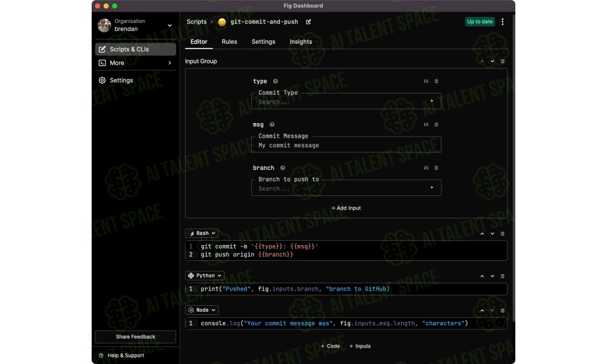Move the Node code block up
This screenshot has width=607, height=364.
pos(482,311)
